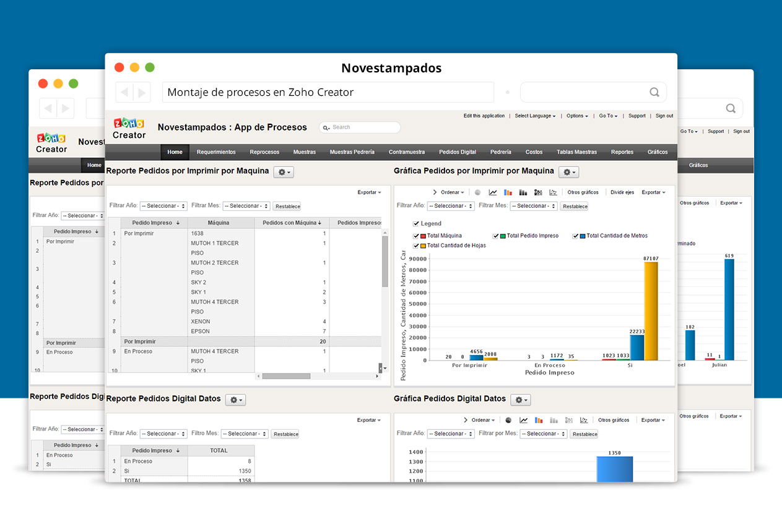Select pie chart icon in Imprimir por Maquina chart
The image size is (782, 532).
click(477, 192)
